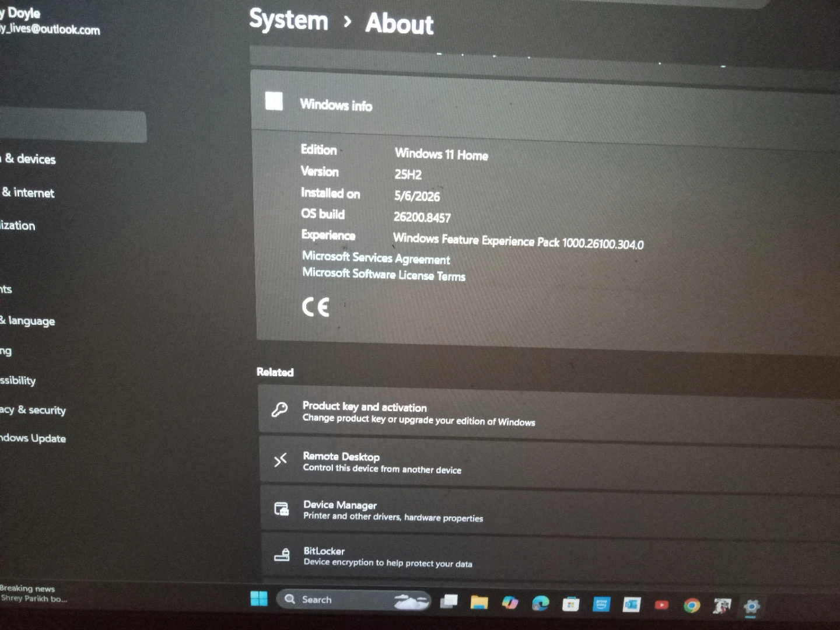Click the install date '5/6/2026'
840x630 pixels.
click(x=417, y=196)
